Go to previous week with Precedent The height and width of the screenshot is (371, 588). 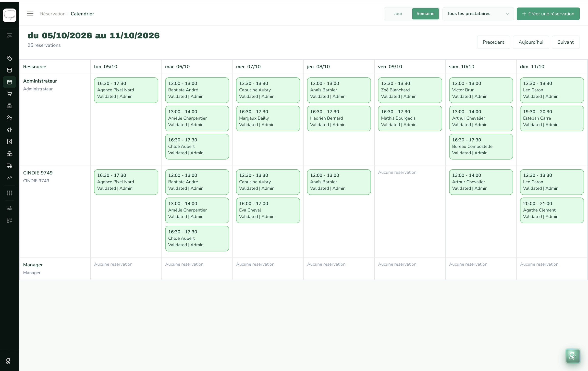click(x=493, y=42)
